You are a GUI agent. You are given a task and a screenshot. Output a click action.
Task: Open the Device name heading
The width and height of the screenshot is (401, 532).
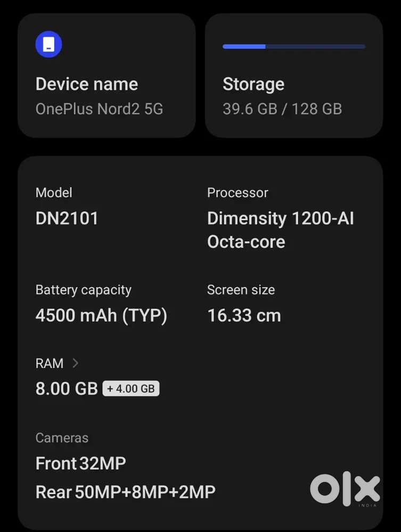[87, 84]
